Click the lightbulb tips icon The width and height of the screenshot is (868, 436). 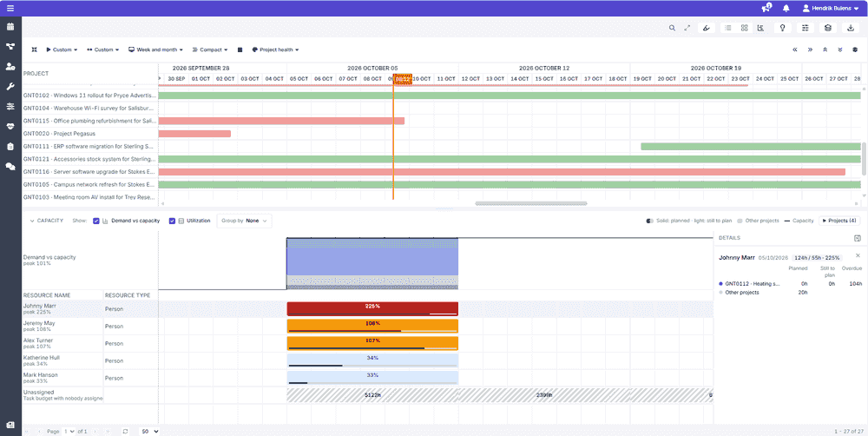click(783, 28)
